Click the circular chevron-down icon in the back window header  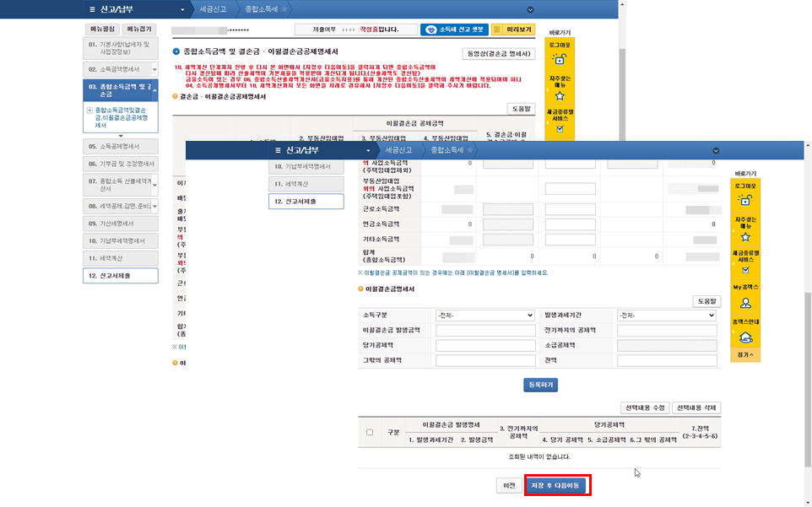530,10
